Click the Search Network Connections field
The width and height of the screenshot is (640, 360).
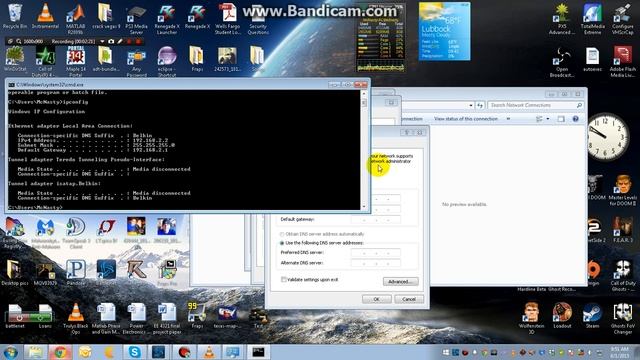535,105
